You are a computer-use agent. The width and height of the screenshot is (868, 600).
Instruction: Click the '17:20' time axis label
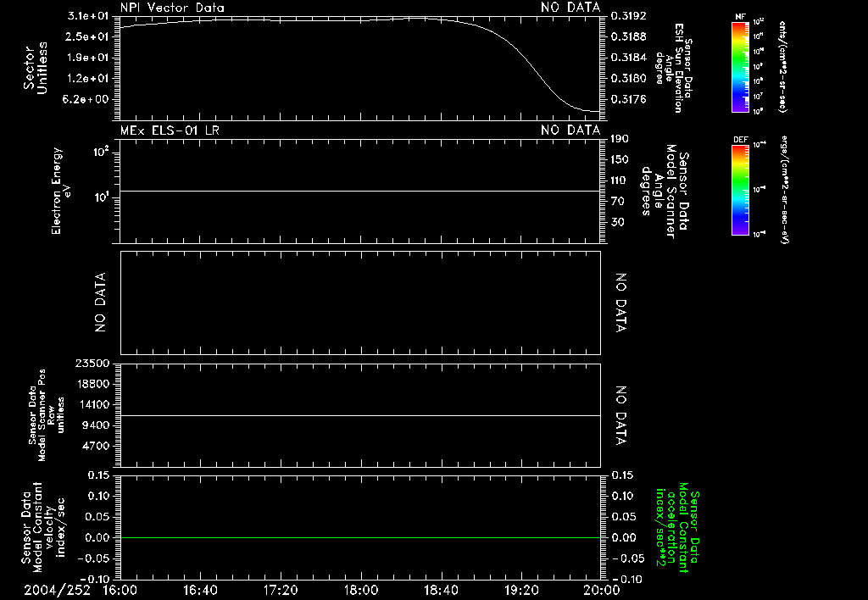tap(281, 590)
